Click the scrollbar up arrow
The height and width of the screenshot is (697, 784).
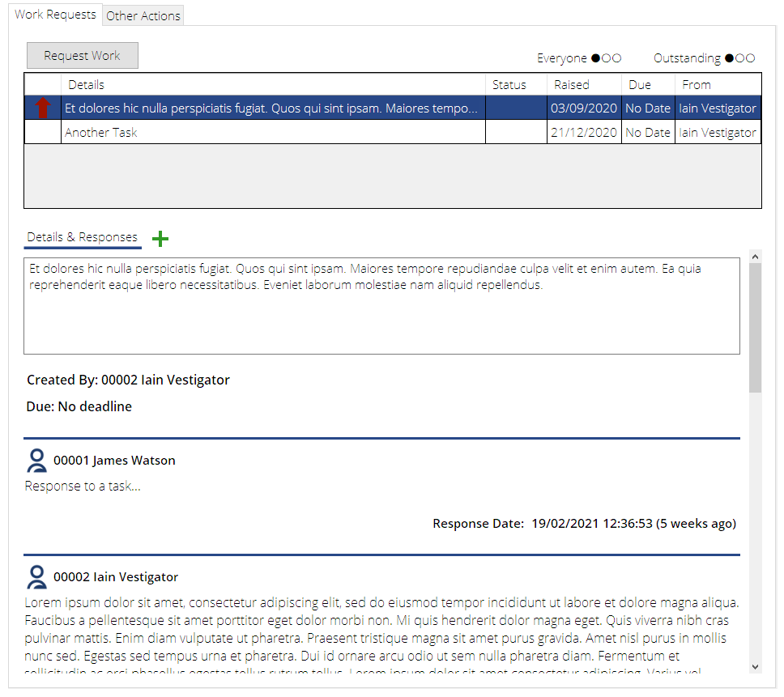pos(755,257)
